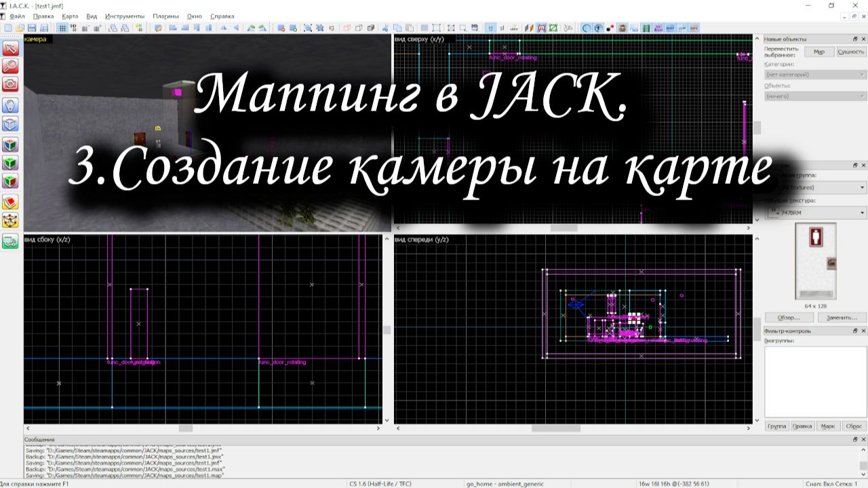Save the map with the floppy icon
Viewport: 868px width, 488px height.
click(32, 28)
